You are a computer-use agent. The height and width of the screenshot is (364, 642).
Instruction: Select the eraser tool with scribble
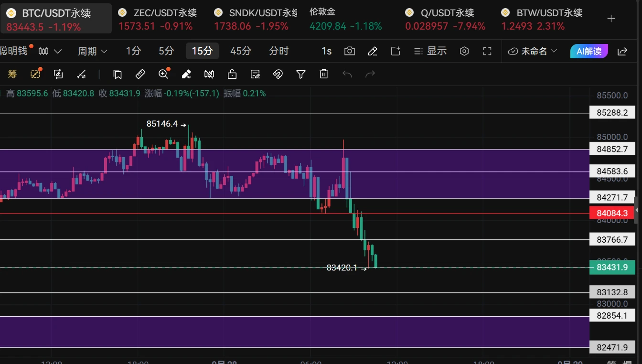pyautogui.click(x=186, y=74)
